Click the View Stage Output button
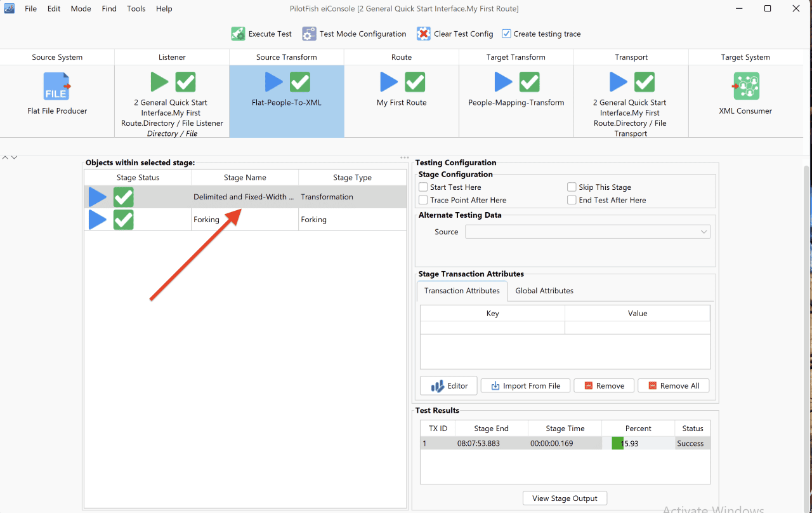The image size is (812, 513). point(565,498)
